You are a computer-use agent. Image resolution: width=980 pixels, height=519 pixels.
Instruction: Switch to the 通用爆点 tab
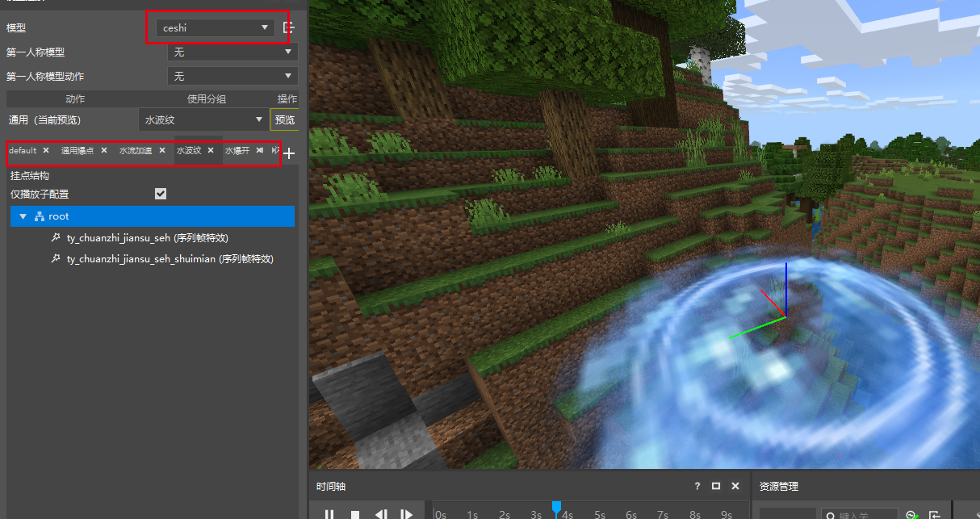[x=77, y=150]
